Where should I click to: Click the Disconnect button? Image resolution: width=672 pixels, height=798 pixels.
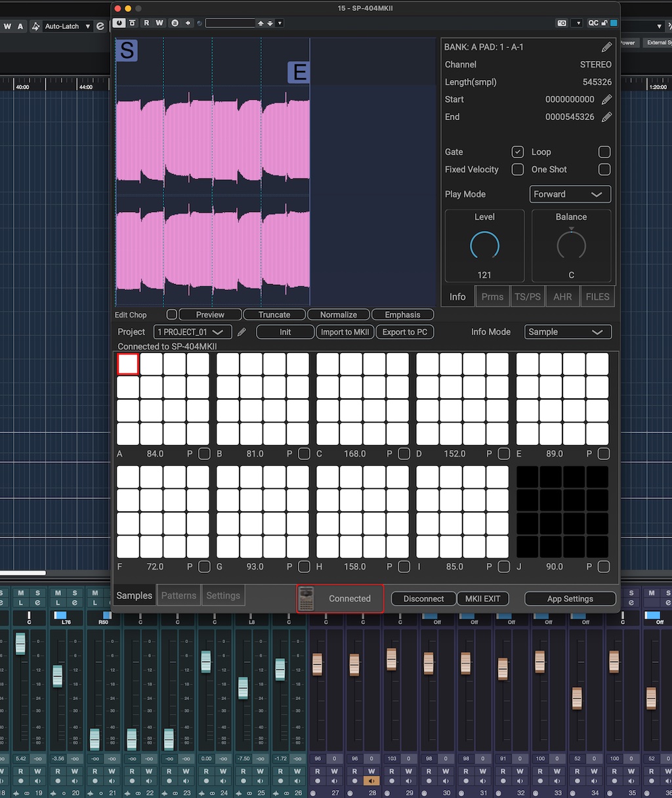pyautogui.click(x=423, y=598)
